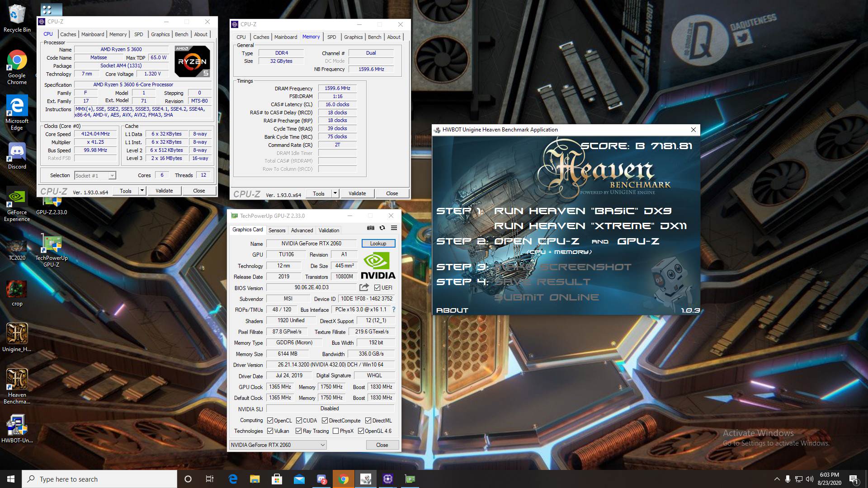Expand the GPU selector NVIDIA GeForce RTX 2060

point(278,445)
